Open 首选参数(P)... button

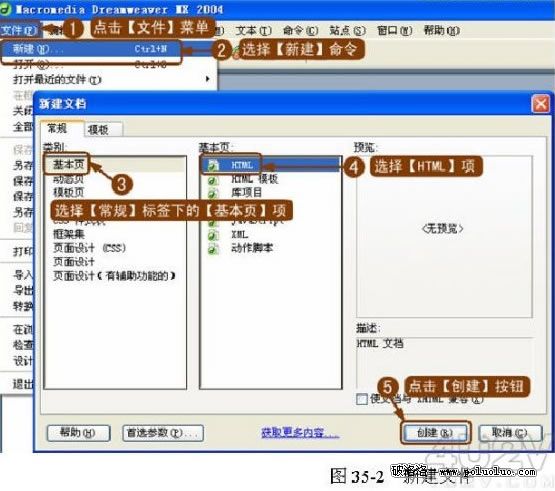pos(163,433)
